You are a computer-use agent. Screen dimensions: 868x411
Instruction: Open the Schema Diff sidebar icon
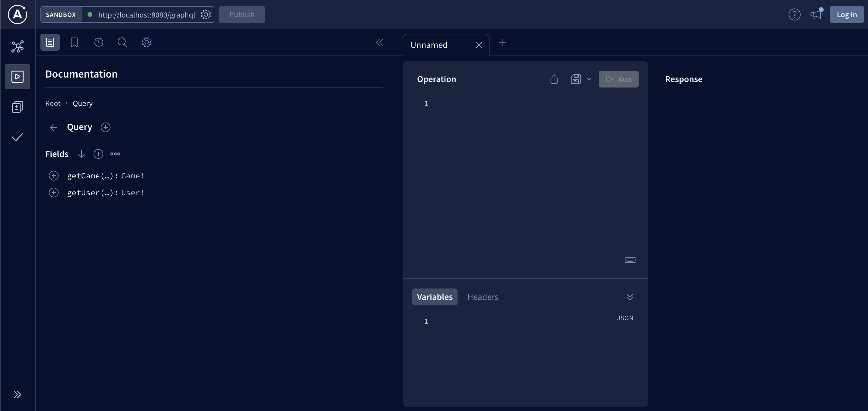tap(18, 107)
